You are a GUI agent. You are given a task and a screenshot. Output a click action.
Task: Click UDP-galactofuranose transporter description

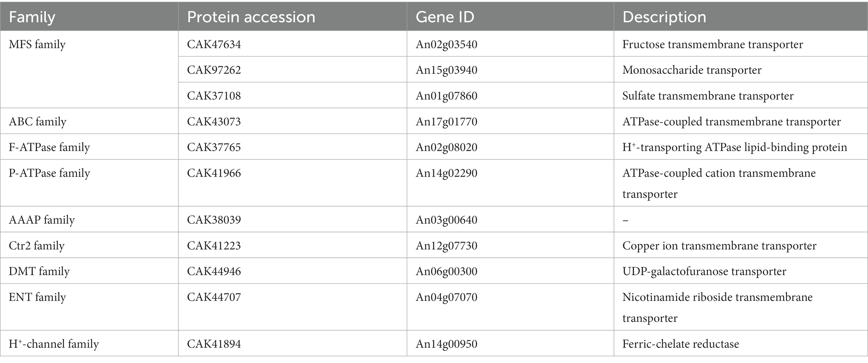tap(704, 271)
